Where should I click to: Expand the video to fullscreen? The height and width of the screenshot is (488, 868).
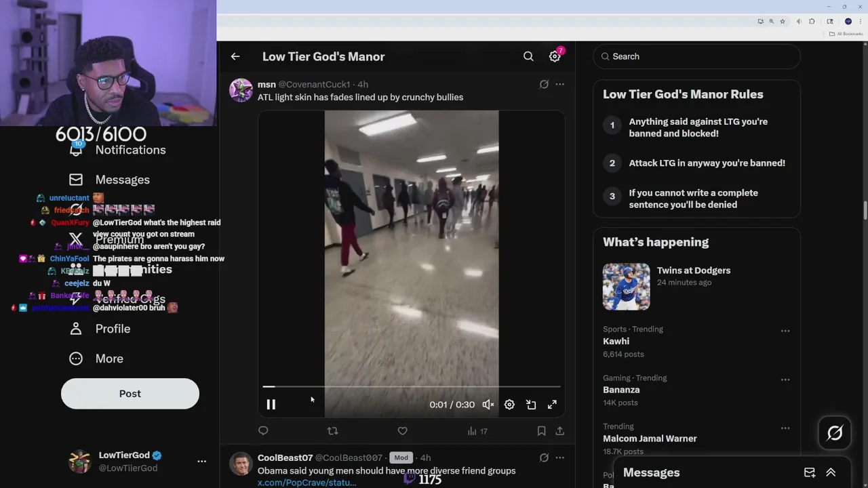[x=552, y=405]
